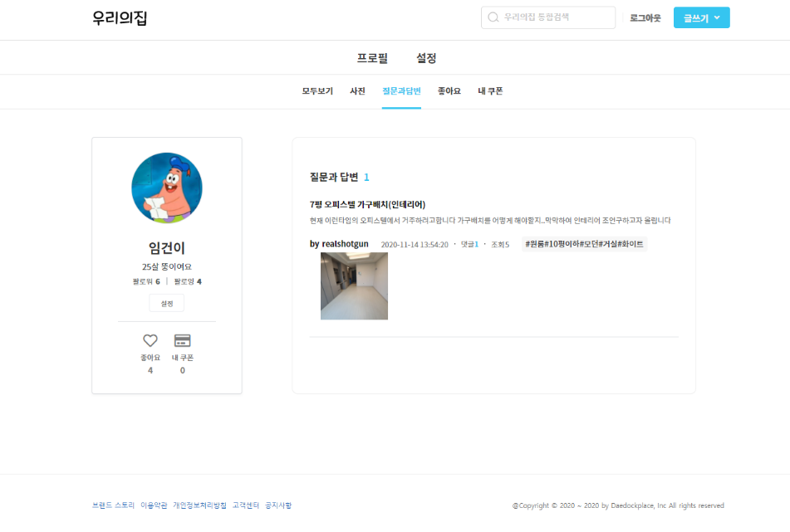The image size is (790, 532).
Task: Select the 질문과답변 category
Action: point(401,91)
